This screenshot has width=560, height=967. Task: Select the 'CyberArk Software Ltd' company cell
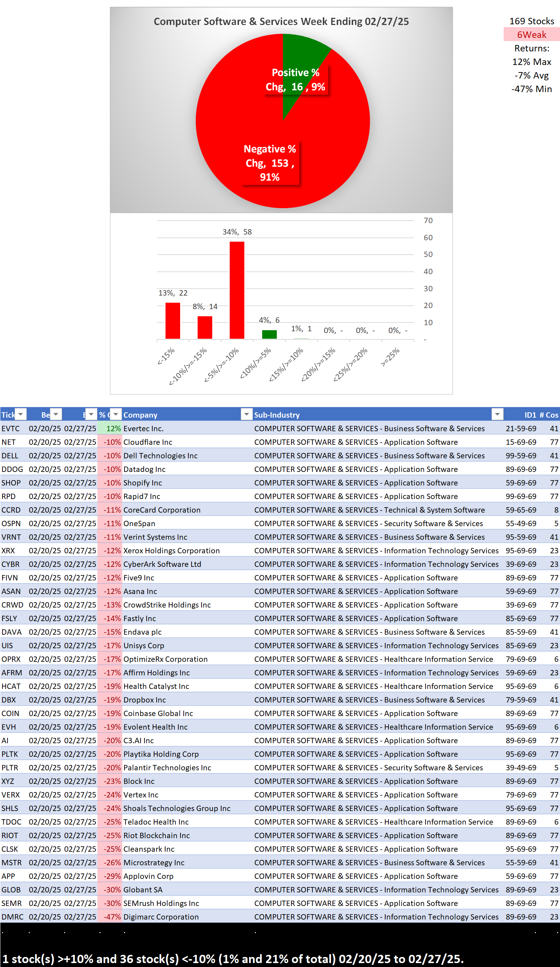pyautogui.click(x=187, y=564)
